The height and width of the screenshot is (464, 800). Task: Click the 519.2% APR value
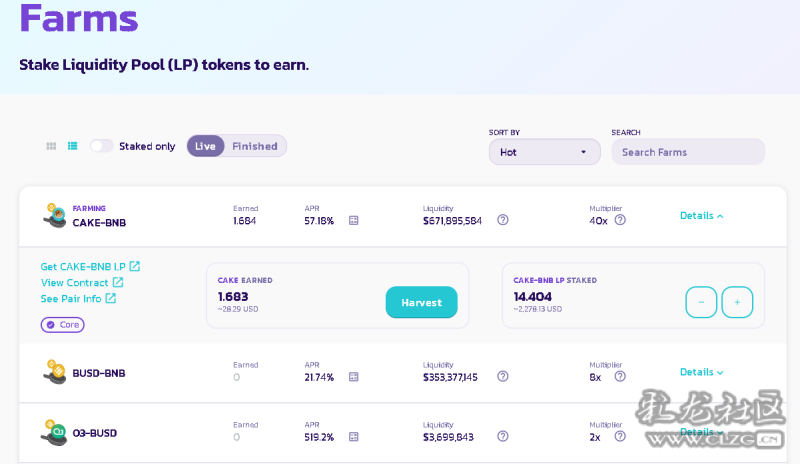coord(319,437)
